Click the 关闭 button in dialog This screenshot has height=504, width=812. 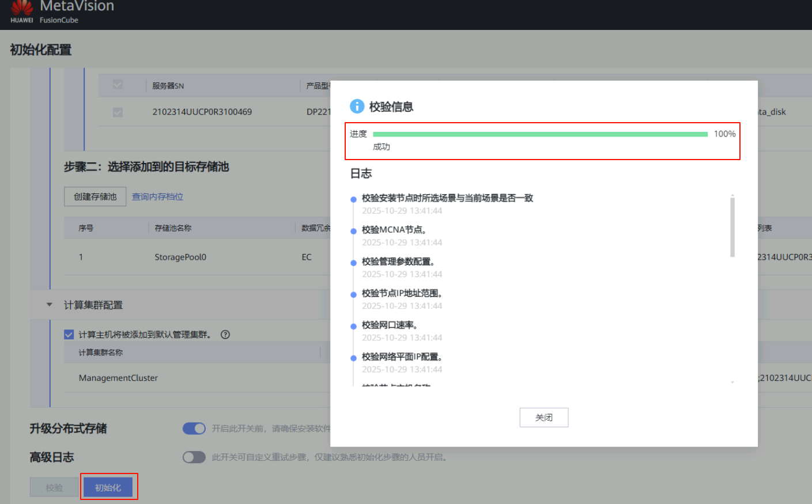543,418
